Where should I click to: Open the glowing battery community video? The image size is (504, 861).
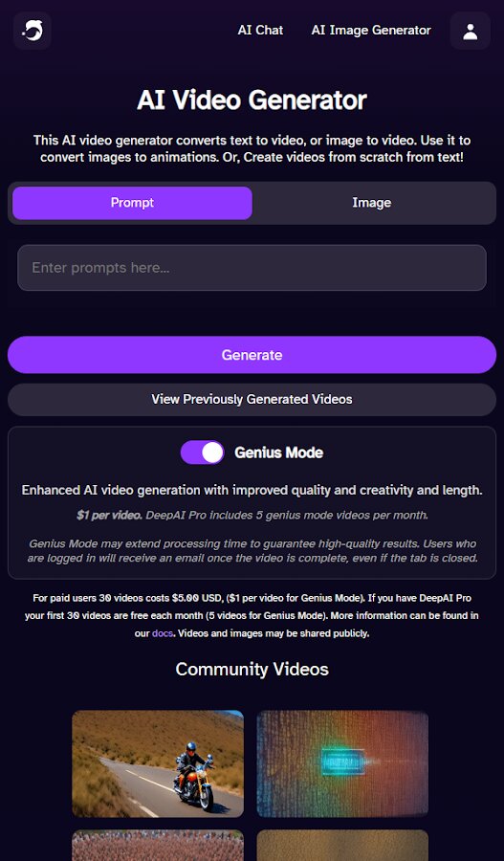pyautogui.click(x=342, y=763)
